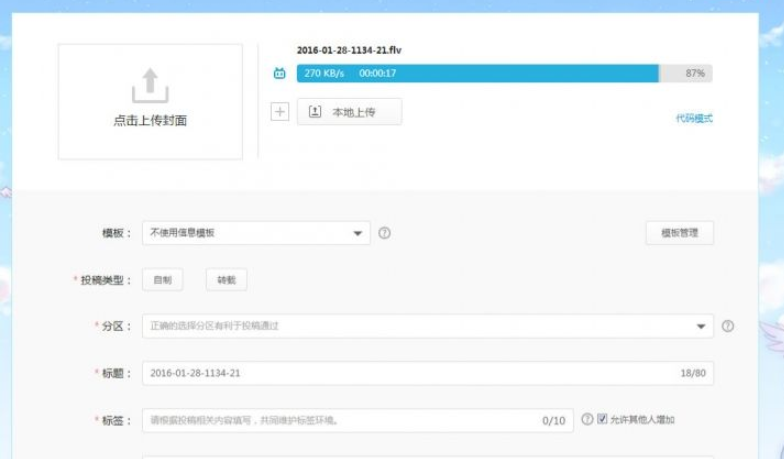Open help icon beside the 分区 field
This screenshot has height=459, width=784.
click(x=728, y=326)
